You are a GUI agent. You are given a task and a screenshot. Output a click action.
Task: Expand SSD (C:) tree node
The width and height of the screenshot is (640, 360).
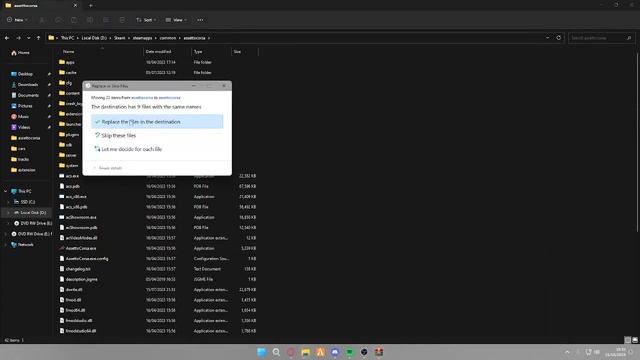click(8, 202)
